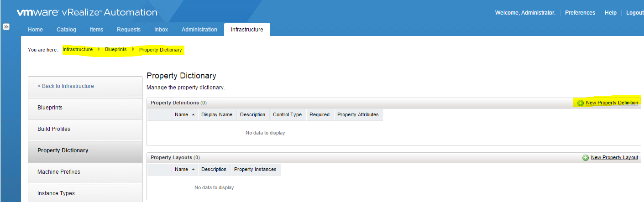Open the Items tab
644x202 pixels.
pyautogui.click(x=96, y=30)
